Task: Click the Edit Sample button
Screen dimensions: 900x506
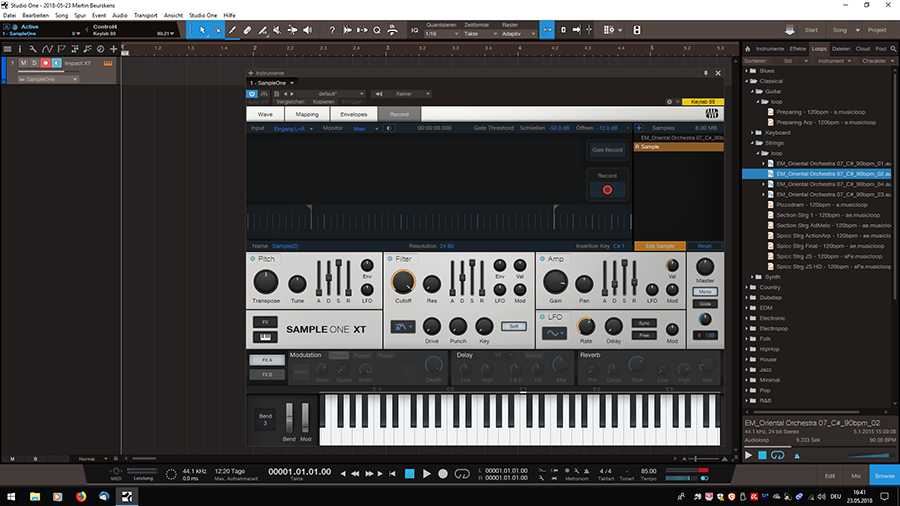Action: tap(660, 246)
